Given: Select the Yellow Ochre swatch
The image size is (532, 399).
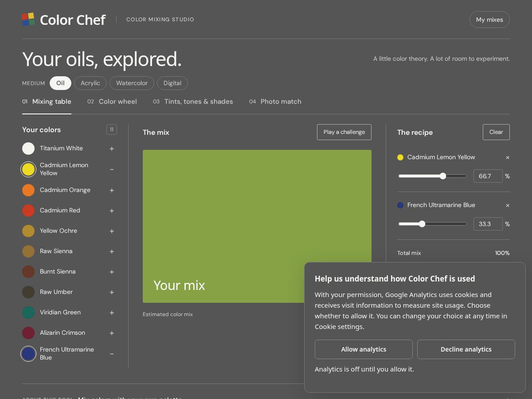Looking at the screenshot, I should [28, 231].
